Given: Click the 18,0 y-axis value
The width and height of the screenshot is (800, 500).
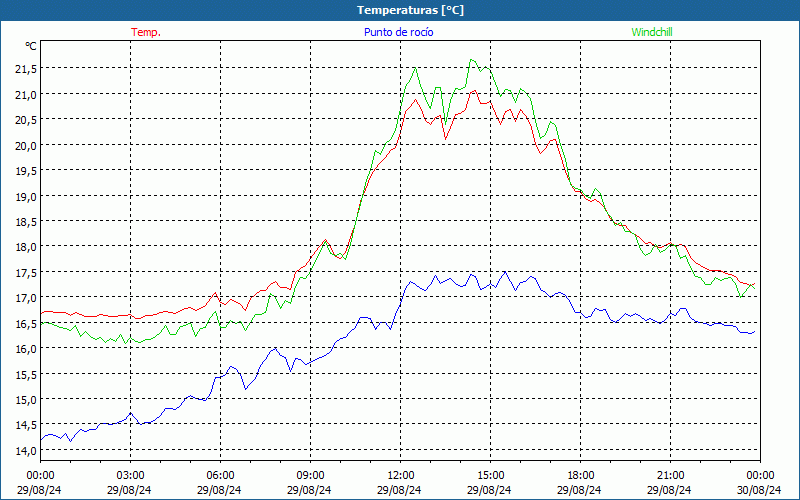Looking at the screenshot, I should pyautogui.click(x=26, y=247).
